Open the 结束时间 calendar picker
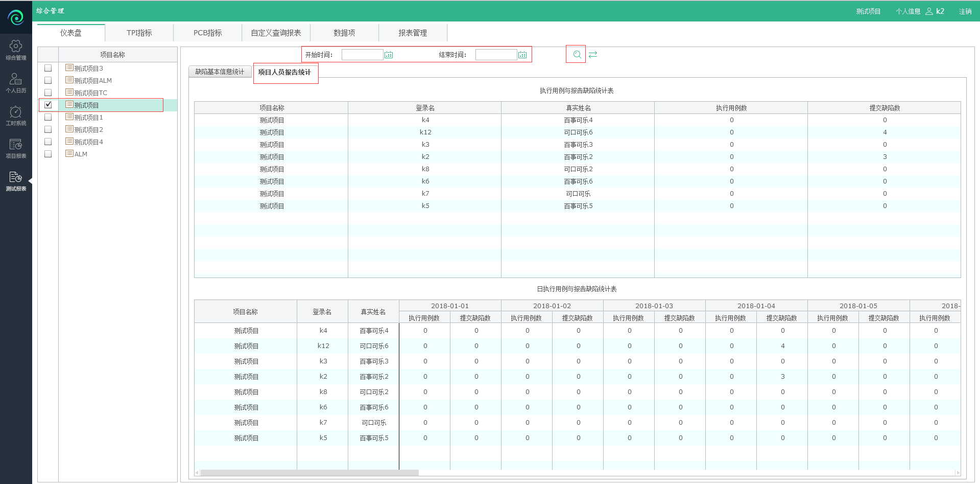Viewport: 980px width, 484px height. coord(522,55)
